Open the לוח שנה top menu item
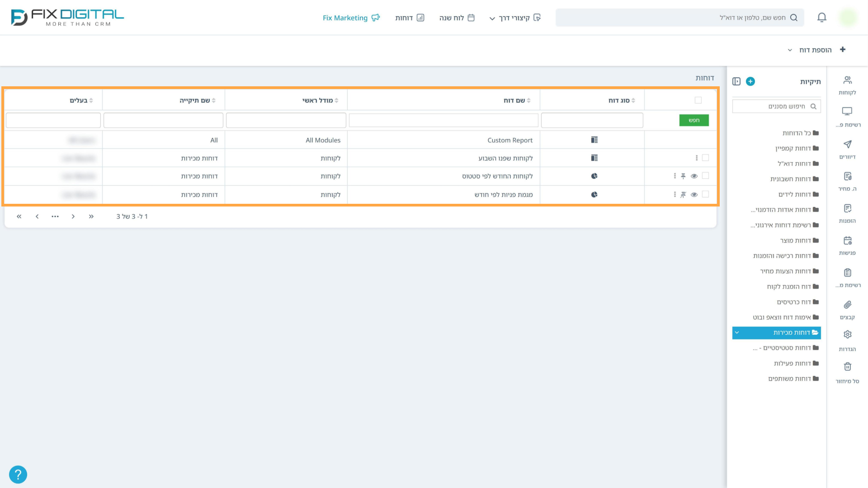This screenshot has width=868, height=488. (457, 18)
